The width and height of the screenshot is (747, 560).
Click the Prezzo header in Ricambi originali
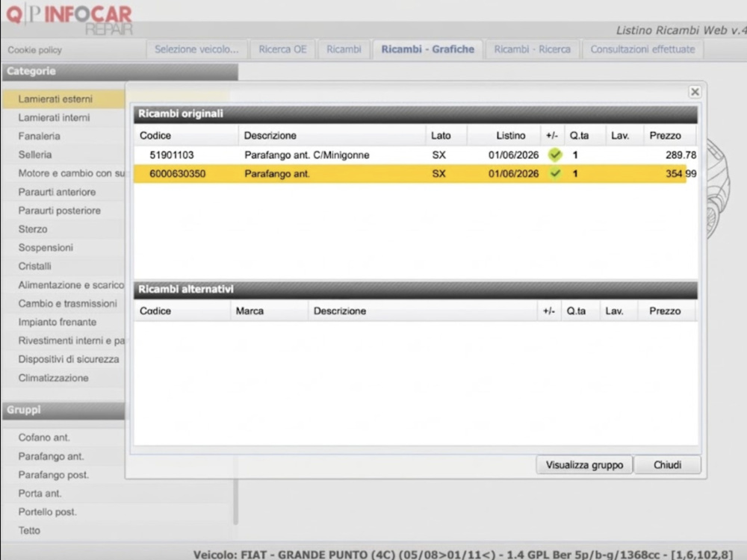pyautogui.click(x=670, y=136)
